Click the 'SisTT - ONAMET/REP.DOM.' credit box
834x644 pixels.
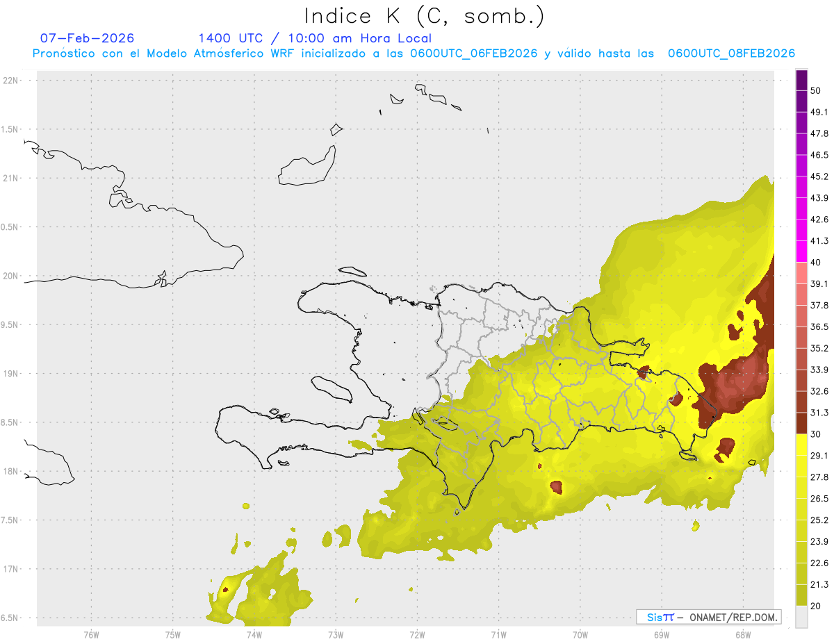[x=709, y=617]
